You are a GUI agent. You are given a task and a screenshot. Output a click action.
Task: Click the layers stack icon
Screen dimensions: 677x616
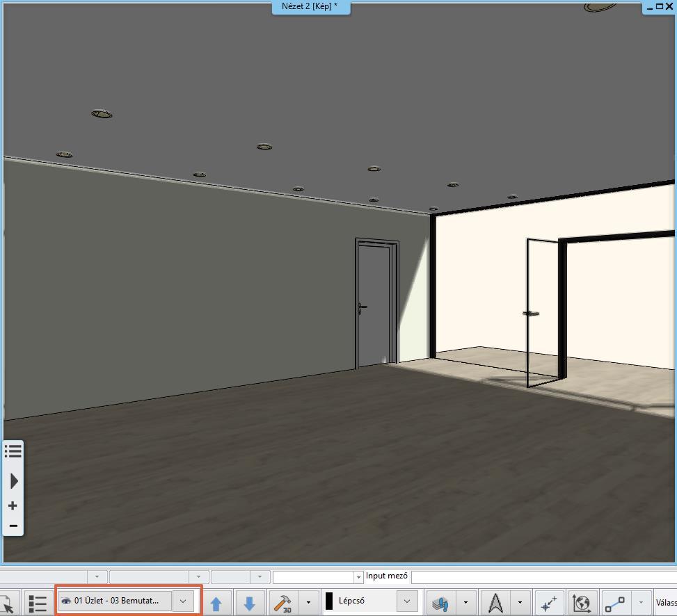click(441, 603)
